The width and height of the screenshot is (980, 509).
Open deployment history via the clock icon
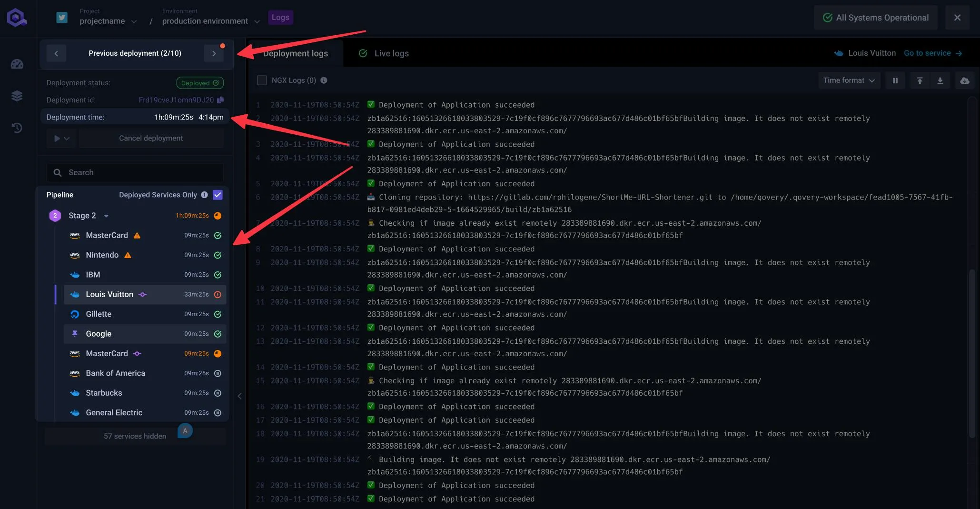pyautogui.click(x=17, y=128)
